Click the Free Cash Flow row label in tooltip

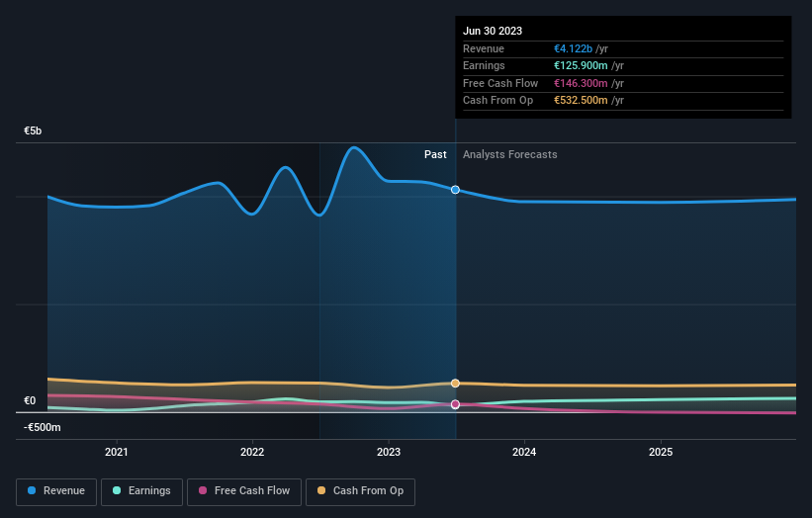coord(500,83)
